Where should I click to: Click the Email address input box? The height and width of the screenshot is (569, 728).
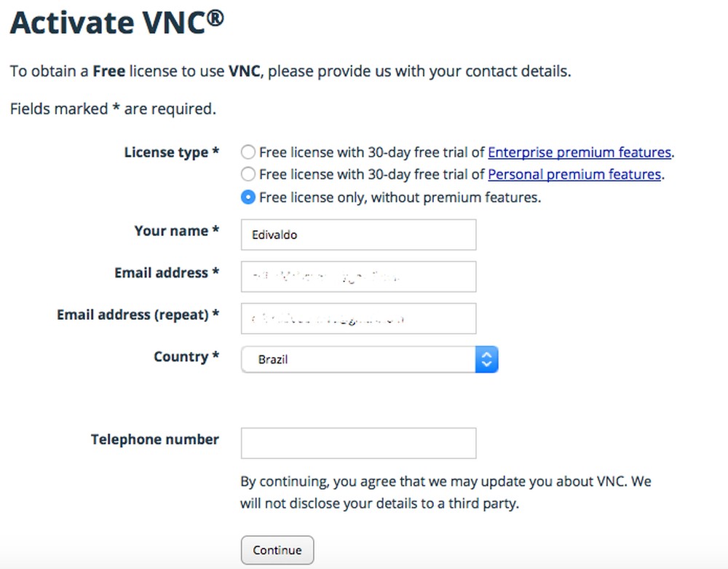(358, 276)
